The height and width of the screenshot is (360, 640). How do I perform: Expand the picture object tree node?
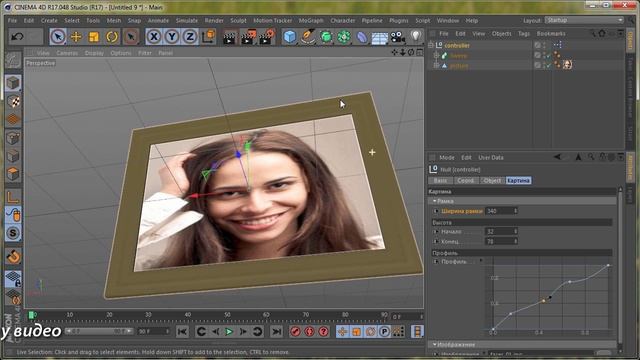point(436,65)
